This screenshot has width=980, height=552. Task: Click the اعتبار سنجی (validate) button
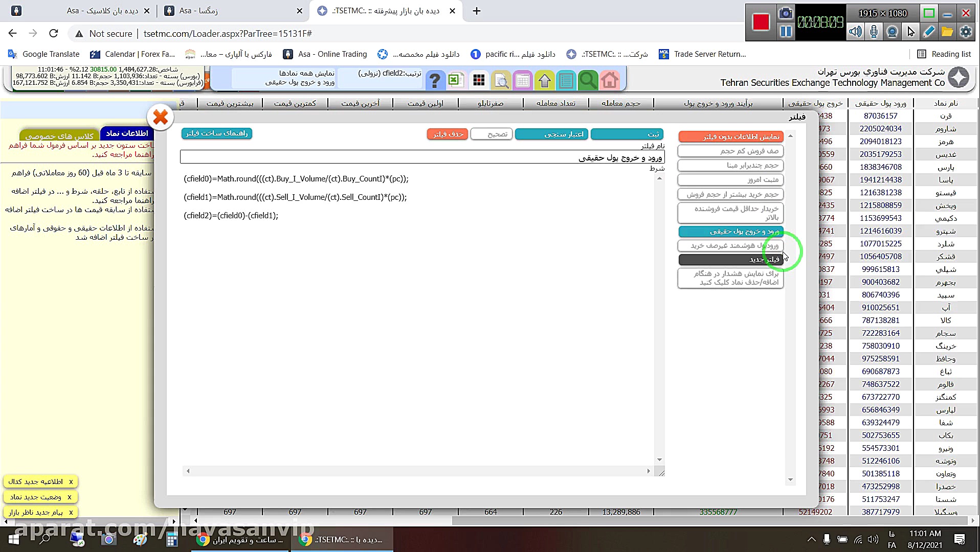coord(551,134)
